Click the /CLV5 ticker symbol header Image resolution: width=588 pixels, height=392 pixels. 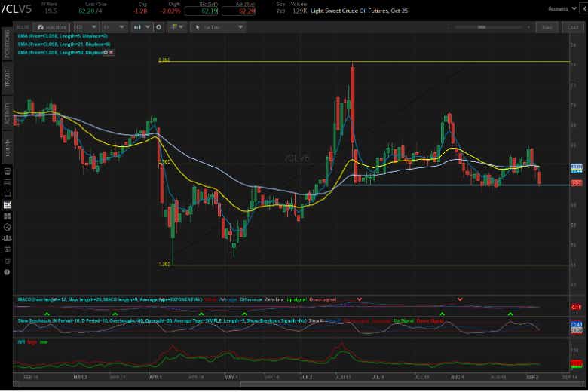(x=17, y=9)
